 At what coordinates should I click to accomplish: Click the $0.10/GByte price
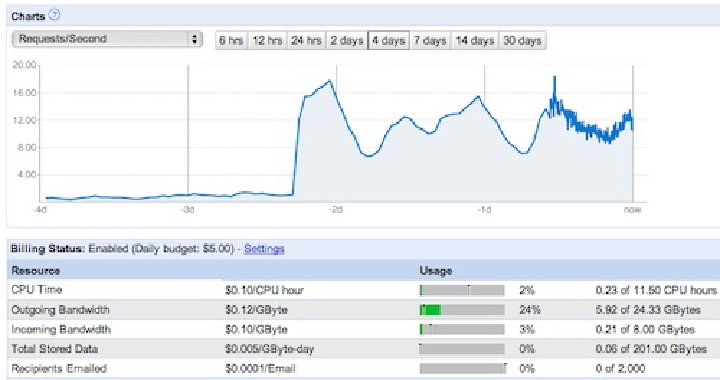click(x=256, y=329)
